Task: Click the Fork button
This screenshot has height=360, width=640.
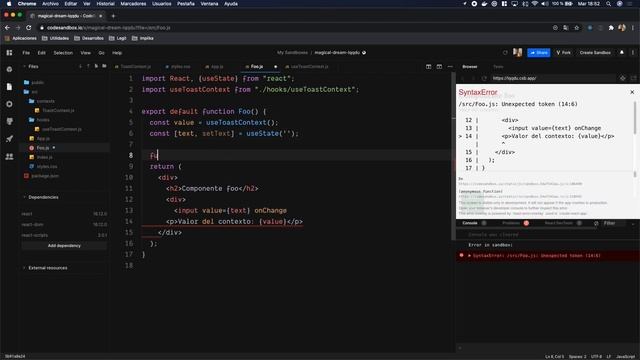Action: (564, 53)
